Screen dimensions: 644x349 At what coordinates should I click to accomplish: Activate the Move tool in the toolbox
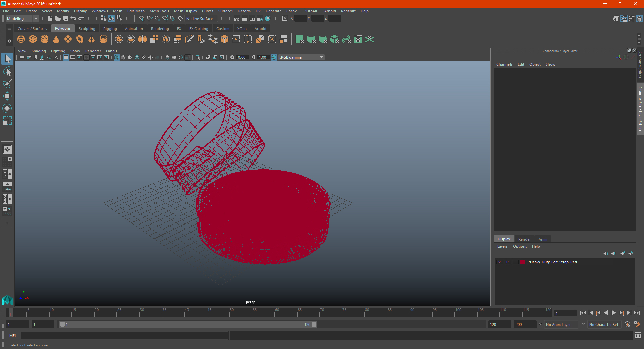click(7, 96)
